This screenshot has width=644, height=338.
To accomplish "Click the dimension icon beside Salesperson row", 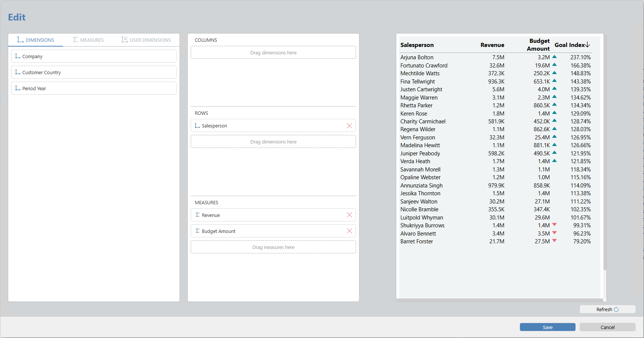I will pos(197,126).
